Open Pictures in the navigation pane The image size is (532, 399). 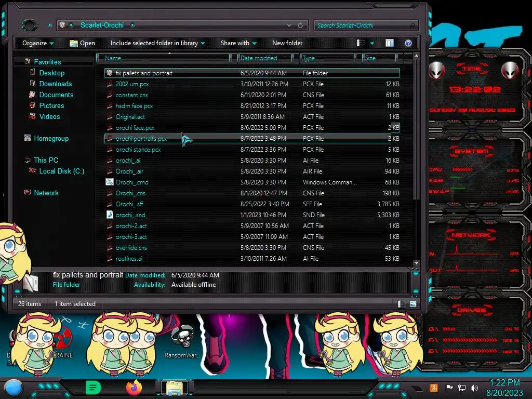click(x=51, y=105)
